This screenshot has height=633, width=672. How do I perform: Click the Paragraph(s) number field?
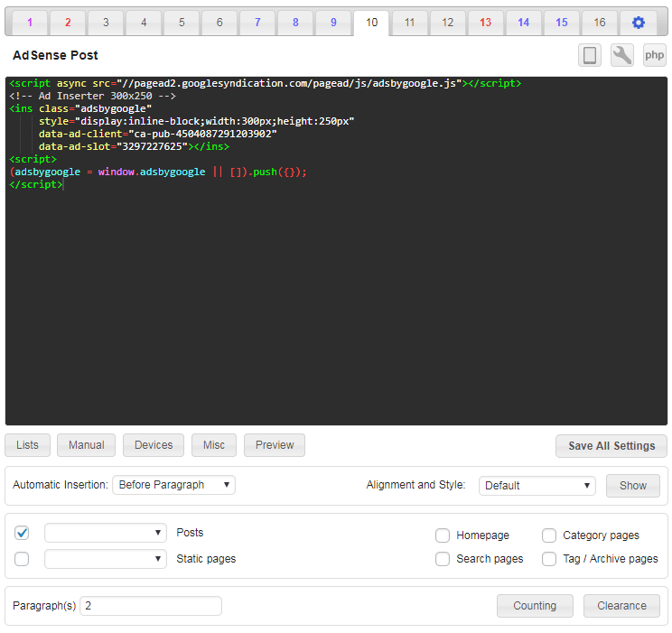151,606
